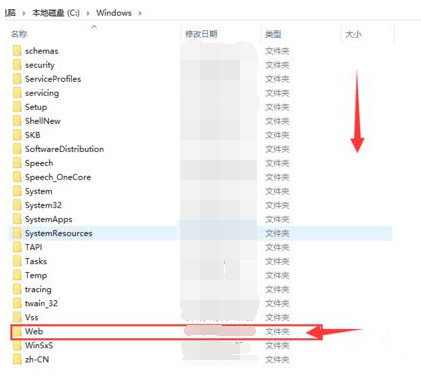The image size is (421, 379).
Task: Click the servicing folder icon
Action: coord(17,93)
